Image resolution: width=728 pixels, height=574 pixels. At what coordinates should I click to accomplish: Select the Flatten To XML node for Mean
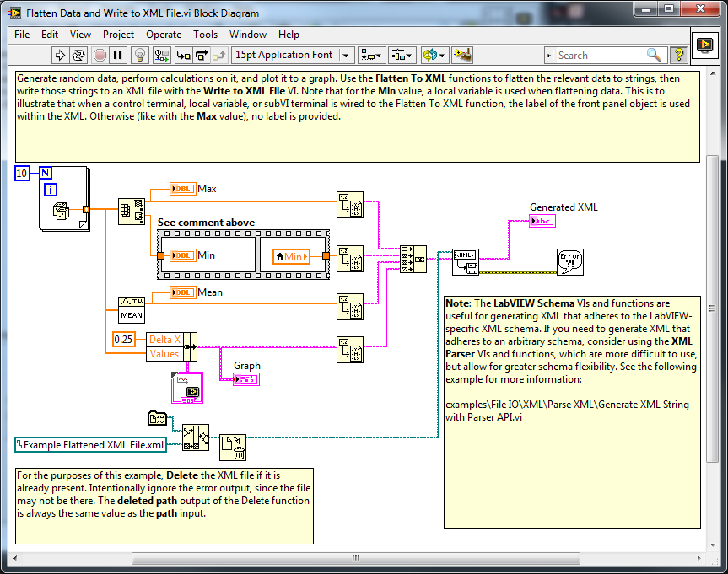(350, 307)
